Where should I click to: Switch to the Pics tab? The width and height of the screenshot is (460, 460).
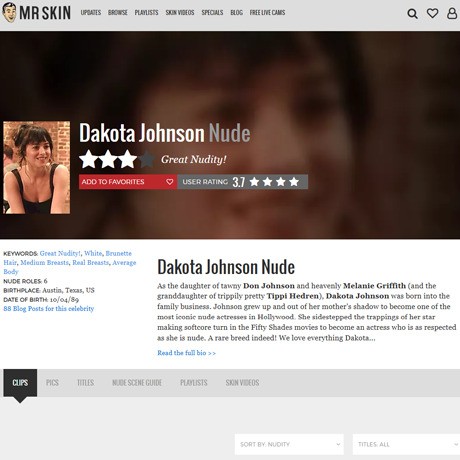(x=52, y=383)
